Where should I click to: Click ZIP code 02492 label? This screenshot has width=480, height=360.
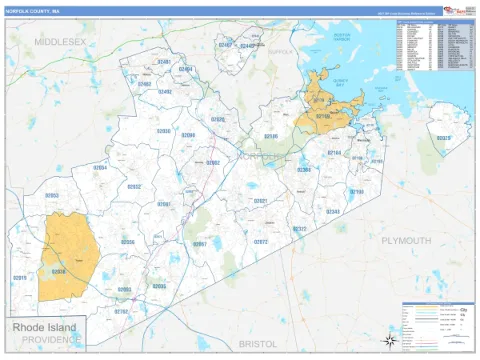(165, 92)
